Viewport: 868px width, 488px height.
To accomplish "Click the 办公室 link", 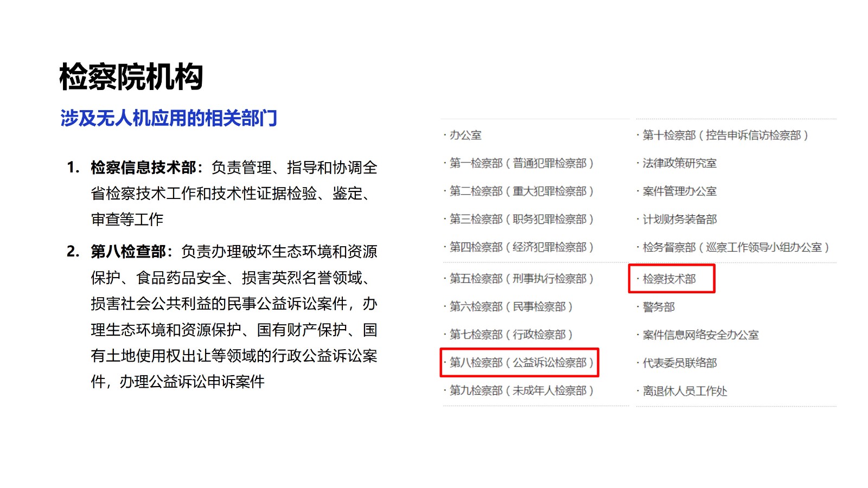I will [x=465, y=135].
